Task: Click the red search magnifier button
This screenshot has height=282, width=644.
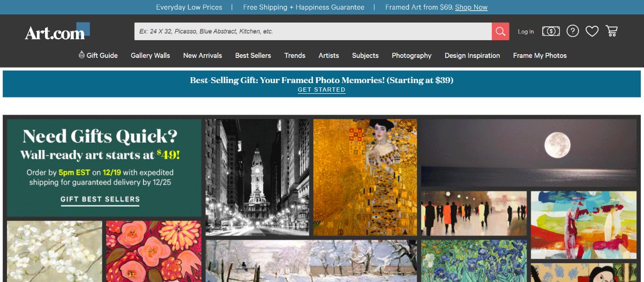Action: click(x=500, y=32)
